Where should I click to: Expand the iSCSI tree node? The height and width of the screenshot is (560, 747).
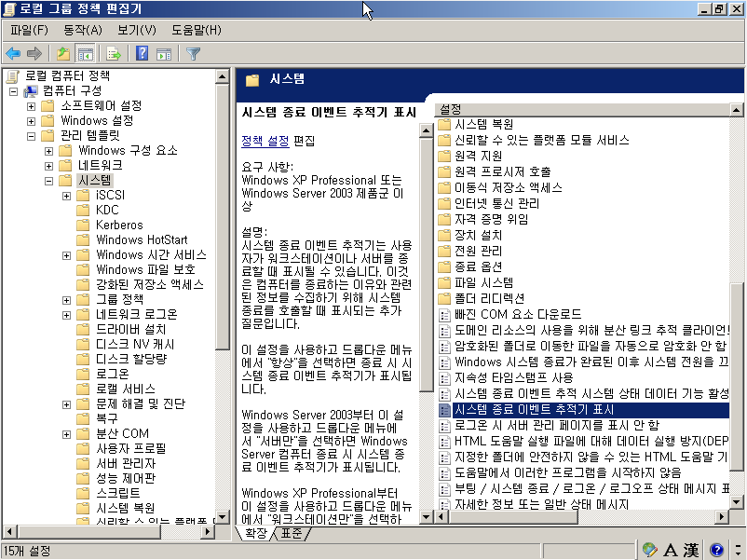pos(67,196)
